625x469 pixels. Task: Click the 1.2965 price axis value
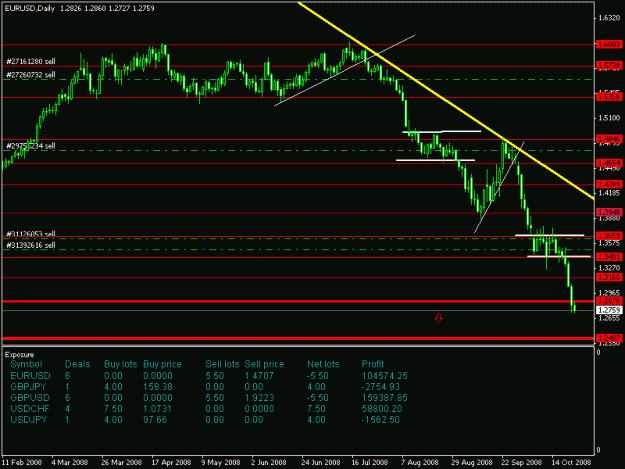click(x=609, y=292)
